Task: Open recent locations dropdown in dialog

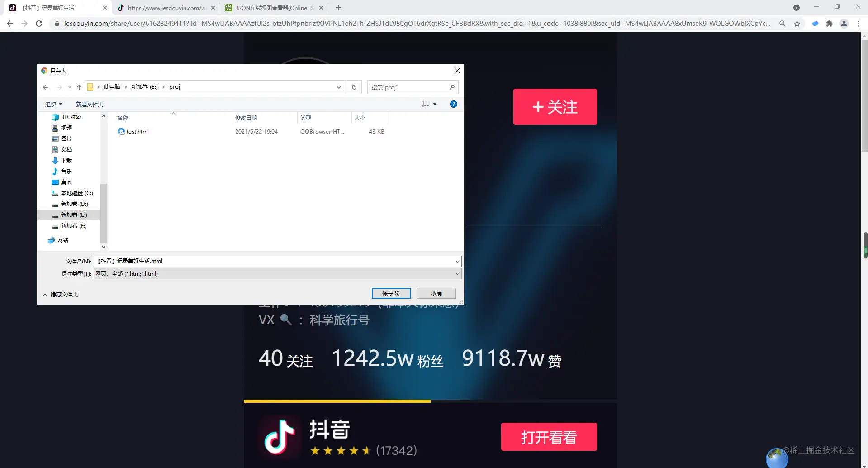Action: click(x=70, y=87)
